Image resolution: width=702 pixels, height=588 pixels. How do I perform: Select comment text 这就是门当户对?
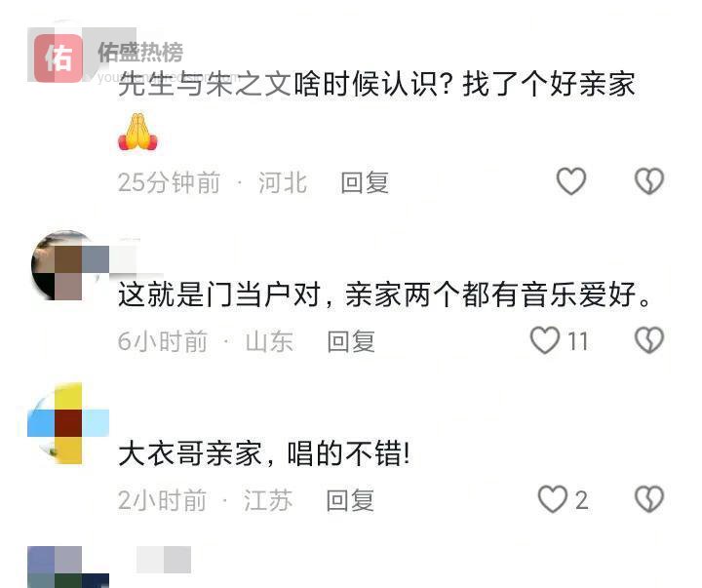[x=219, y=294]
